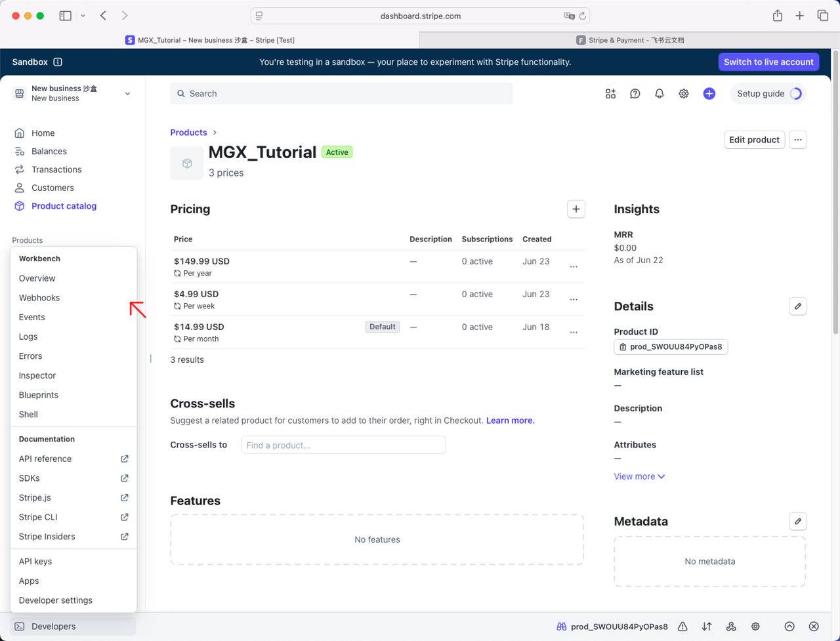This screenshot has height=641, width=840.
Task: Open SDKs documentation entry
Action: 73,478
